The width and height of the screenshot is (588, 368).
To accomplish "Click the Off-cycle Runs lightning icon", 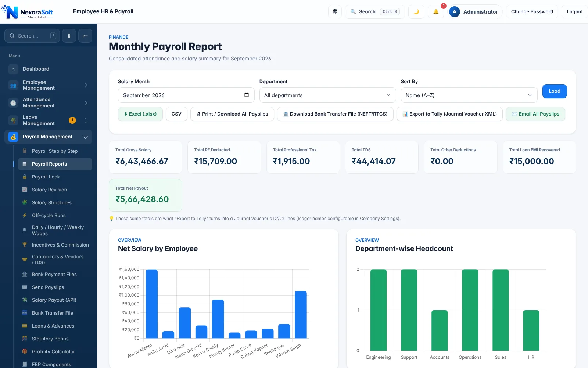I will click(25, 215).
